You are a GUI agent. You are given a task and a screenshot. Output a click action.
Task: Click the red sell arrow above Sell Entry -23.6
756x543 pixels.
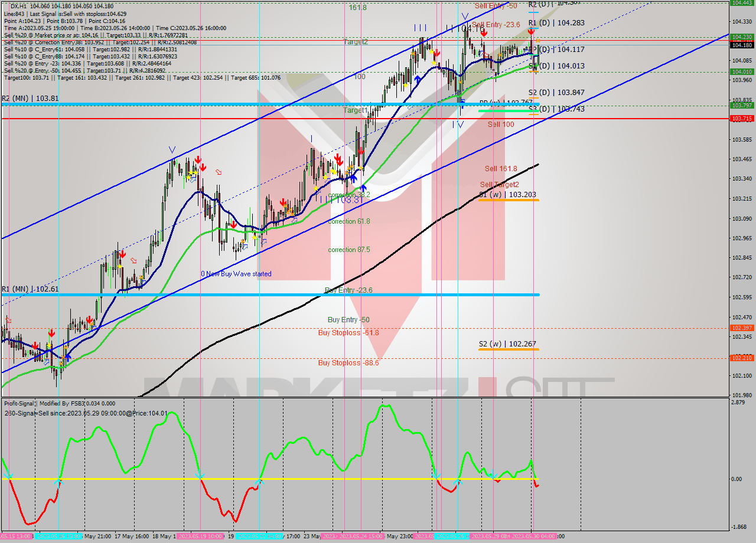[x=484, y=32]
